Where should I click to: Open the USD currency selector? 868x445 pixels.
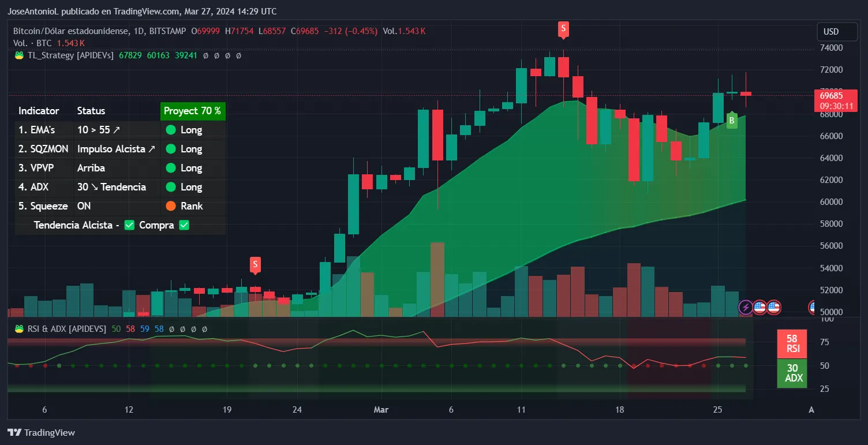831,31
